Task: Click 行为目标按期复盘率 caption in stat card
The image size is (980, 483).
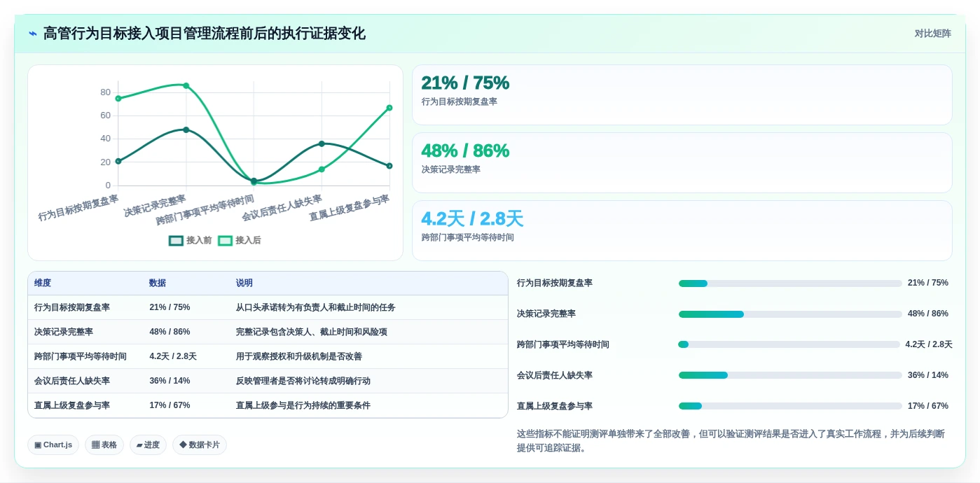Action: click(460, 101)
